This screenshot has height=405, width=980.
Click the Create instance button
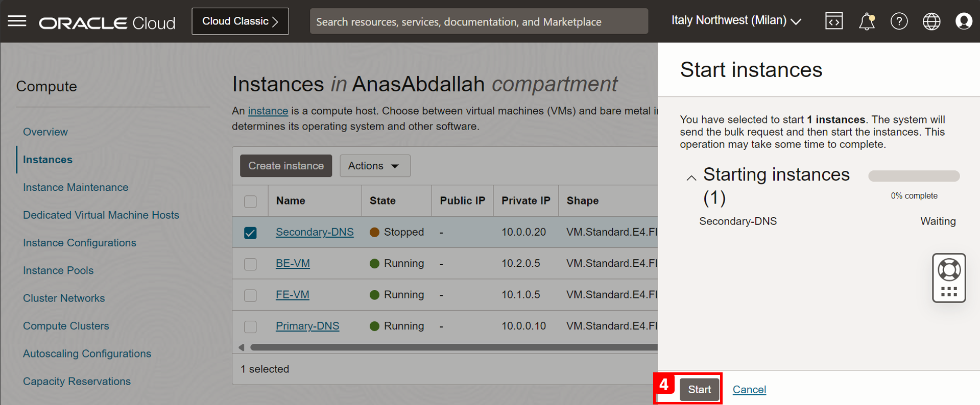click(286, 166)
